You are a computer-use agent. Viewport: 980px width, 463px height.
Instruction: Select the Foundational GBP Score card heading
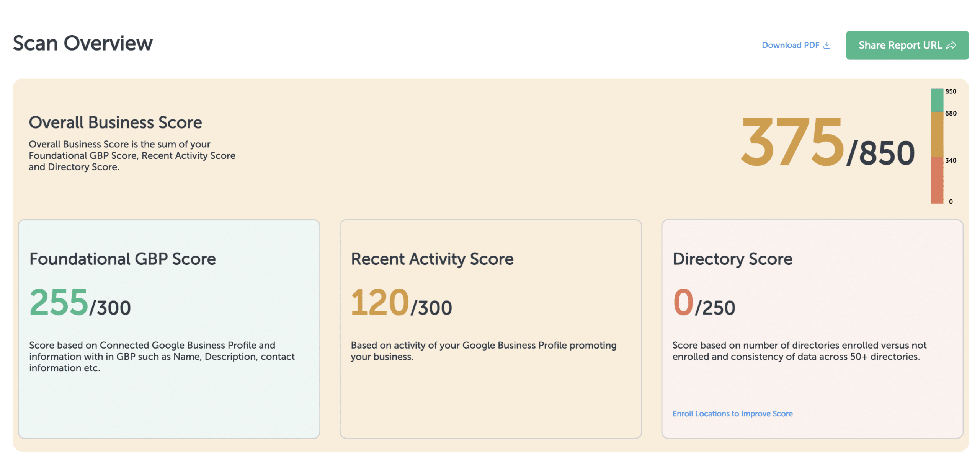point(122,259)
